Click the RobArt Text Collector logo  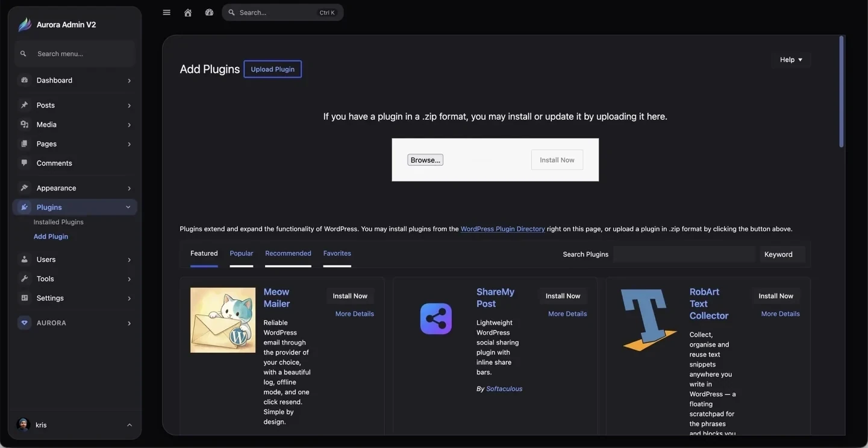[649, 320]
